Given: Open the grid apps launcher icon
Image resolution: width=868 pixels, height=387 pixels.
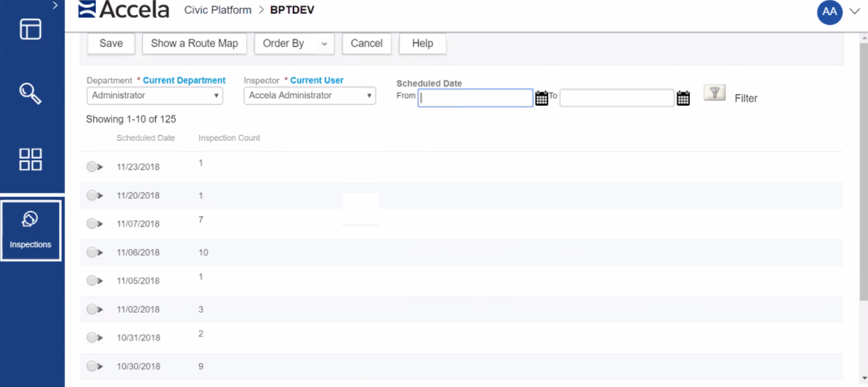Looking at the screenshot, I should point(30,160).
